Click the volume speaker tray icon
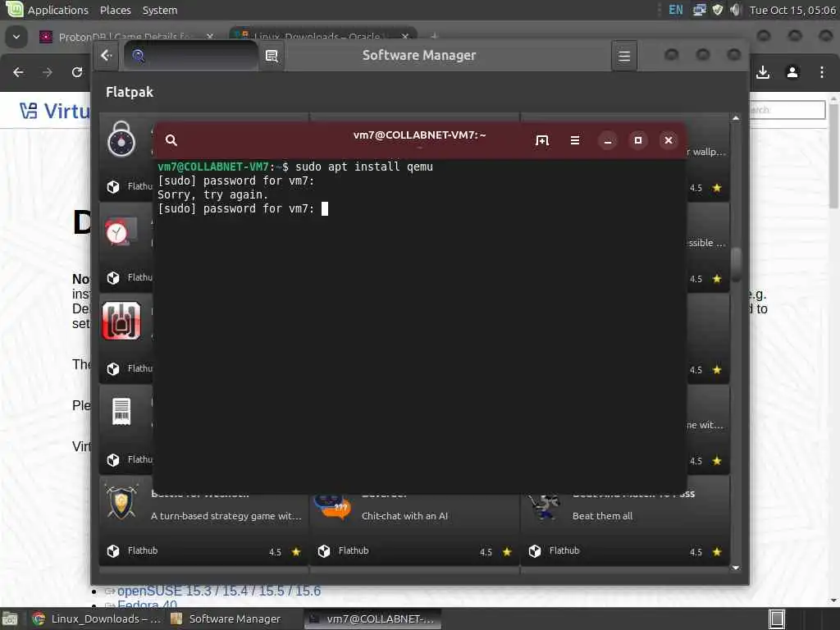 tap(736, 10)
